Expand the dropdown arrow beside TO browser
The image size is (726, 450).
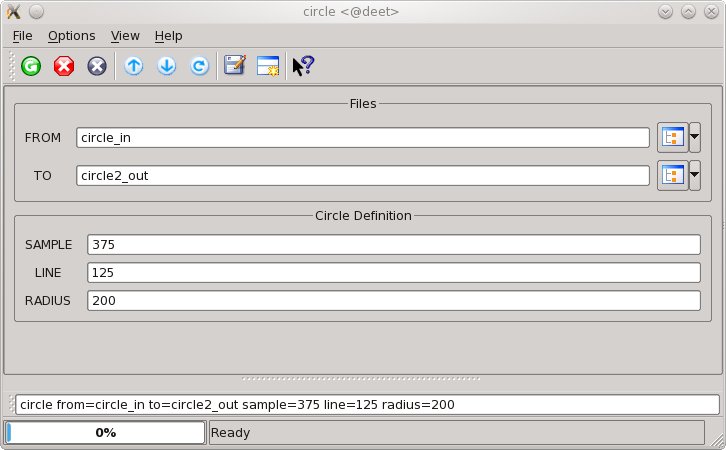click(x=695, y=175)
